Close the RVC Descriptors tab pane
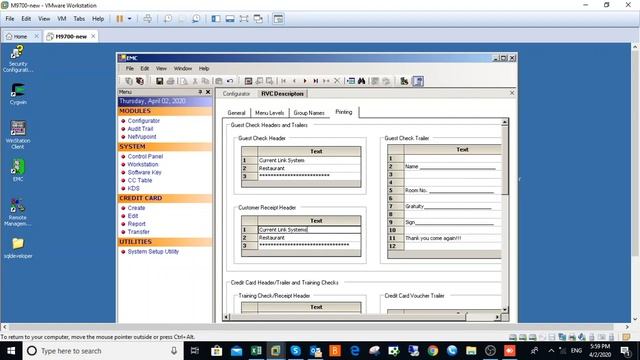Screen dimensions: 640x360 (512, 93)
